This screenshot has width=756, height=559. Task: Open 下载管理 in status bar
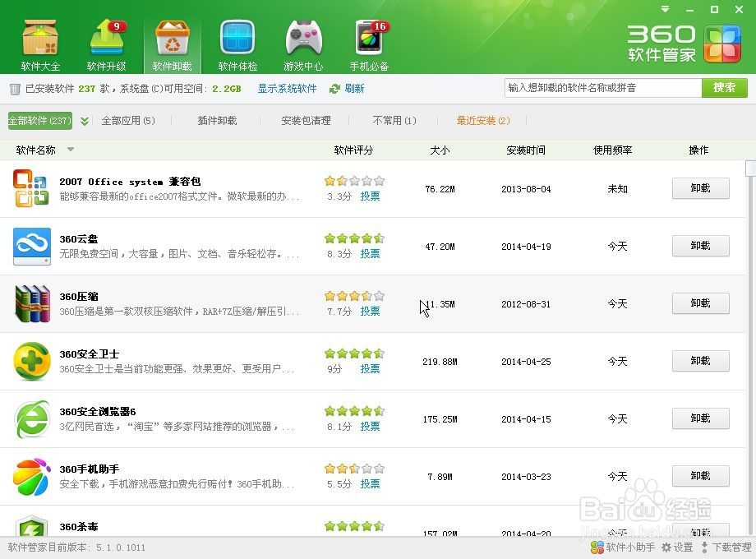coord(727,547)
